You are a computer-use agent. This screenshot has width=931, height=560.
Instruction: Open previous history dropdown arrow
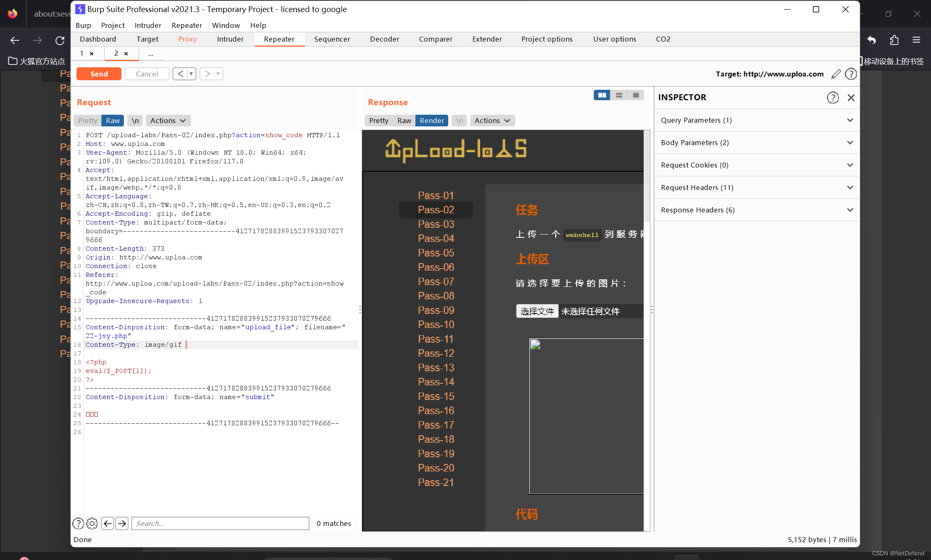click(x=191, y=74)
